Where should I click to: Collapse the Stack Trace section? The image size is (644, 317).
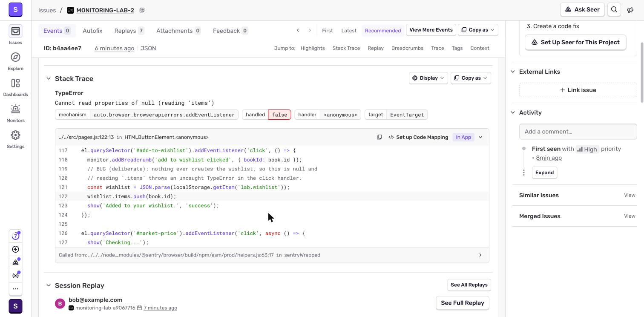click(x=49, y=78)
